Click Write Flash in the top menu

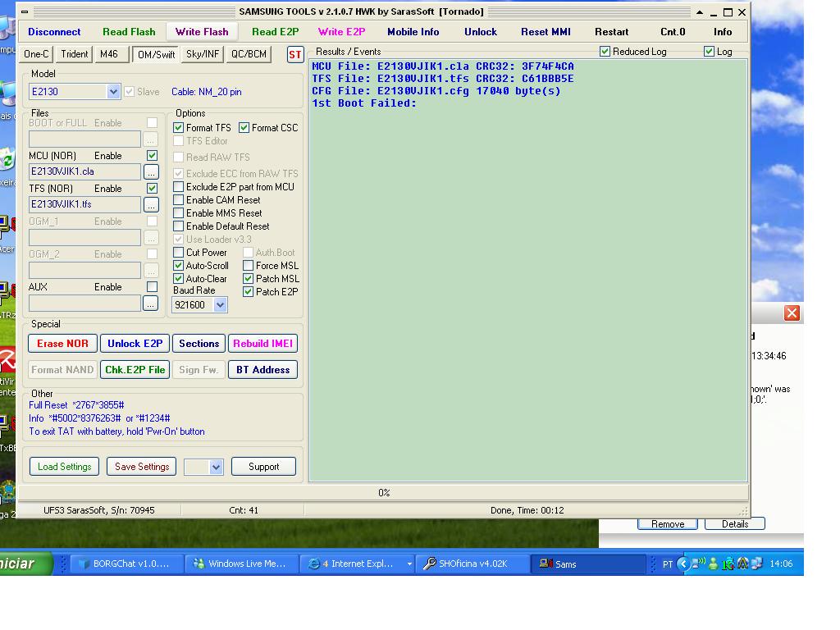202,32
